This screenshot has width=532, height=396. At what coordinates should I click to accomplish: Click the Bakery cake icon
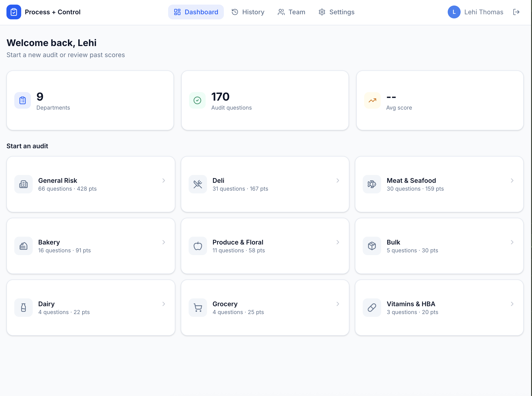click(x=23, y=246)
